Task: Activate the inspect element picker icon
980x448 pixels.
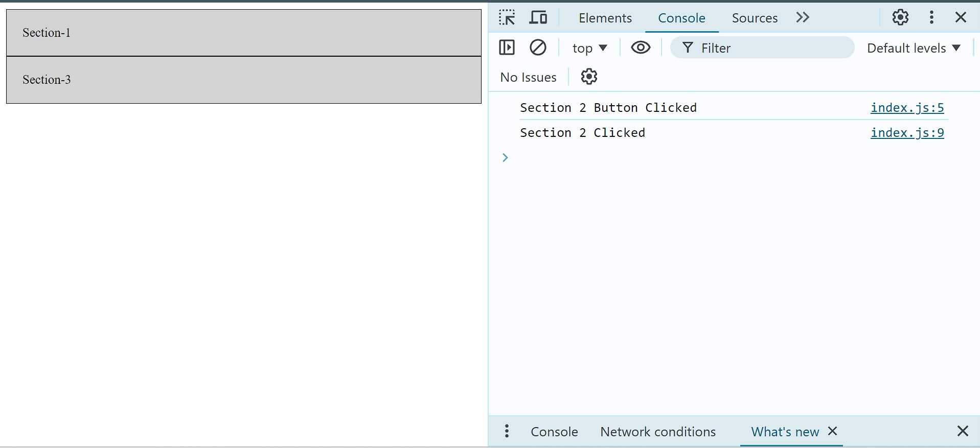Action: coord(507,18)
